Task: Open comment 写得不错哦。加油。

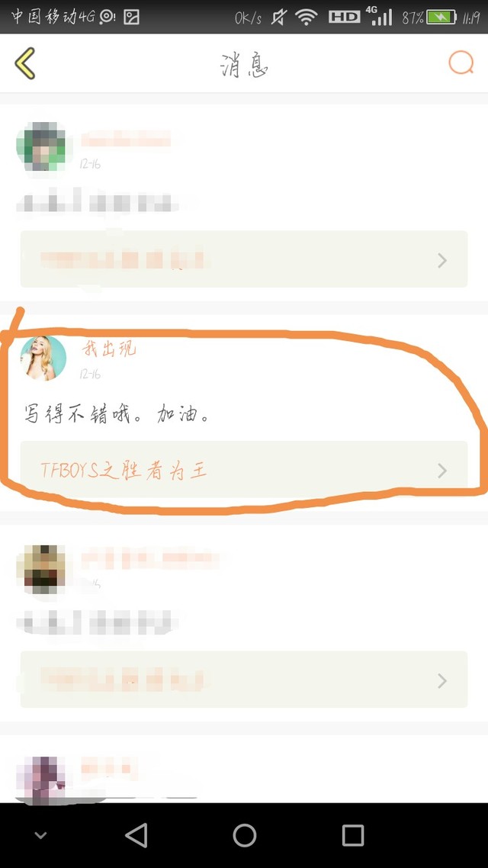Action: [x=117, y=413]
